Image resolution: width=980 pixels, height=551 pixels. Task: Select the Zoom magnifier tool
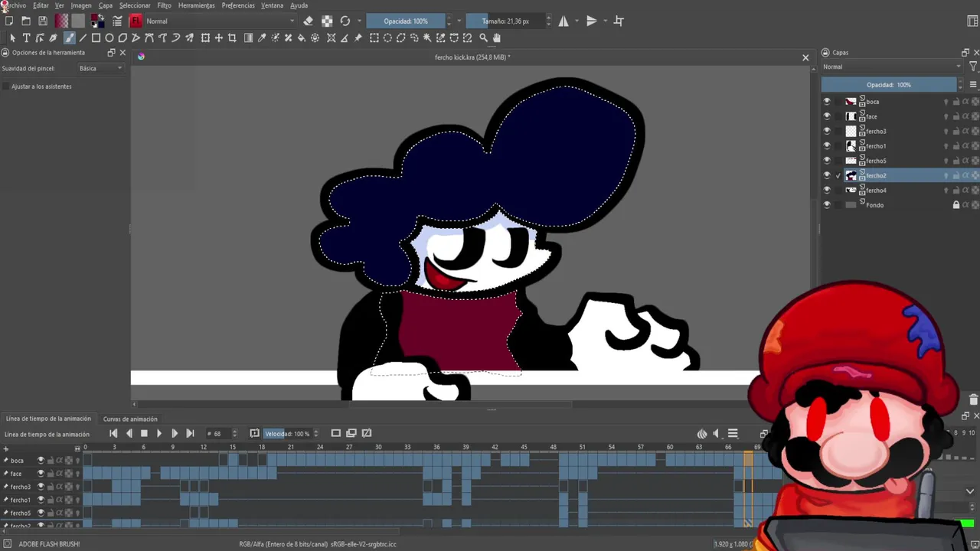pyautogui.click(x=483, y=37)
